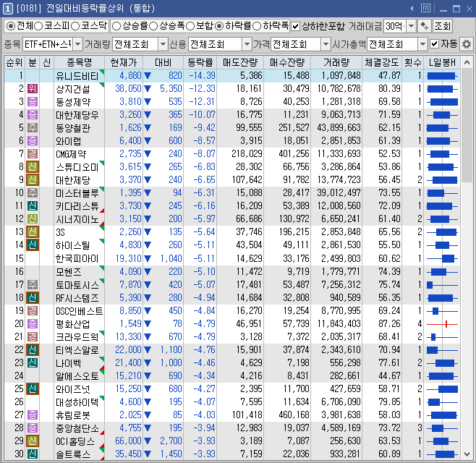This screenshot has width=476, height=463.
Task: Click the 경 badge on CMG제약 row
Action: [x=33, y=154]
